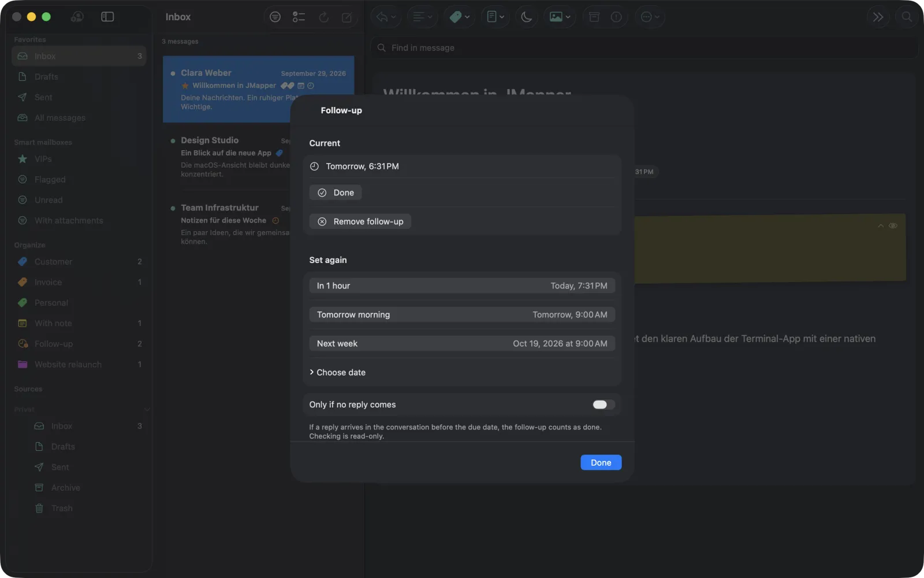The height and width of the screenshot is (578, 924).
Task: Collapse the message banner chevron
Action: pyautogui.click(x=881, y=226)
